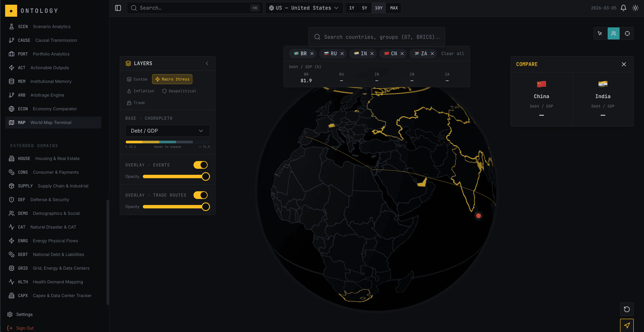644x332 pixels.
Task: Select the Macro Stress layer preset
Action: point(172,79)
